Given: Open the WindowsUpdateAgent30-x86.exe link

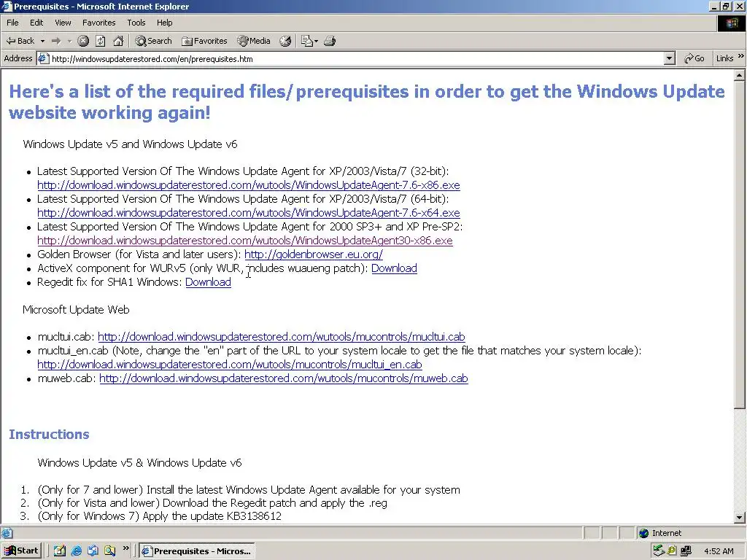Looking at the screenshot, I should [x=245, y=241].
